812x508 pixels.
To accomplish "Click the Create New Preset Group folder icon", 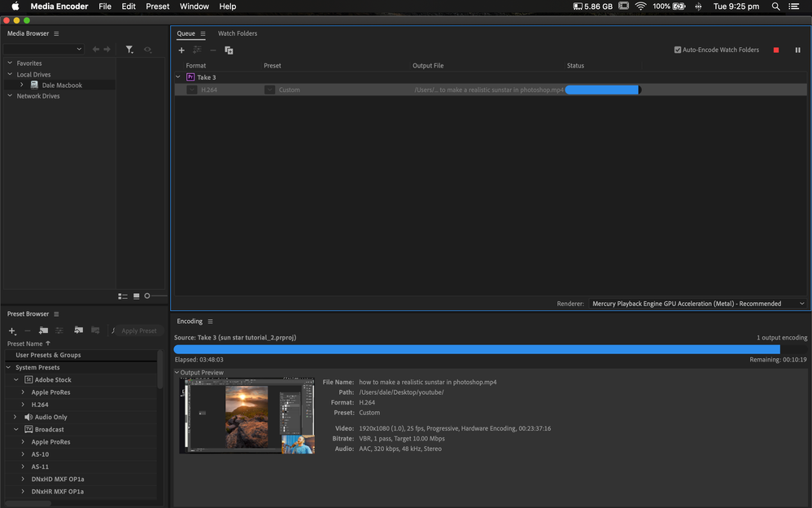I will (43, 331).
